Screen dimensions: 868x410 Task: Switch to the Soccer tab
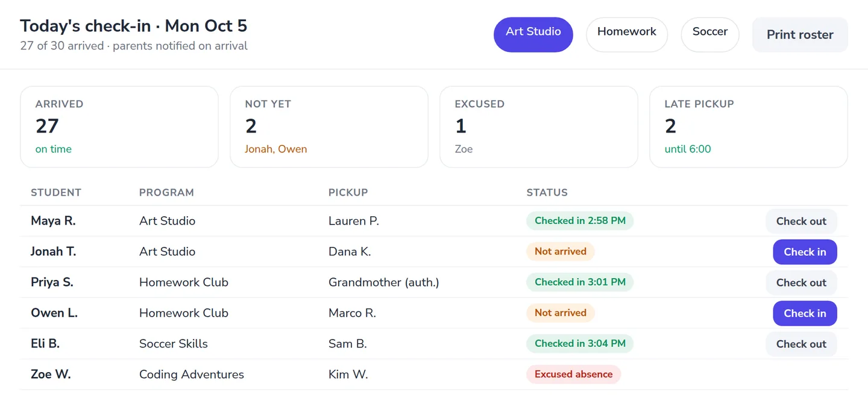710,34
